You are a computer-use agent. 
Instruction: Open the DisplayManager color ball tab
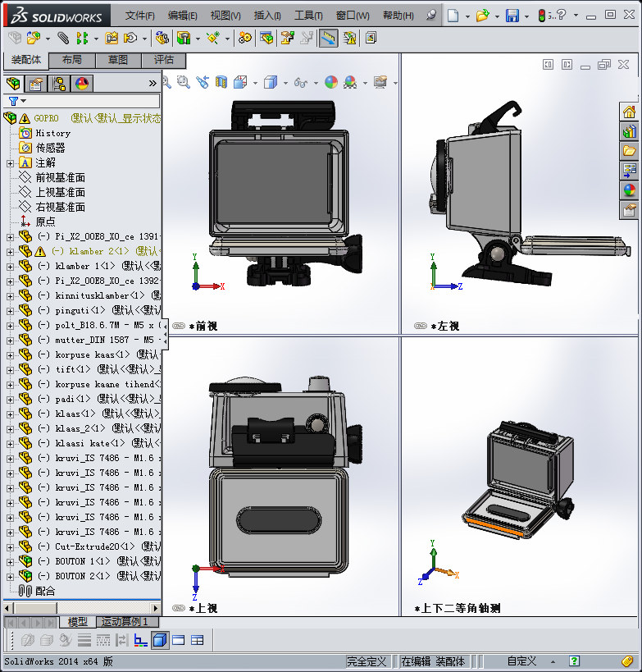click(x=82, y=84)
